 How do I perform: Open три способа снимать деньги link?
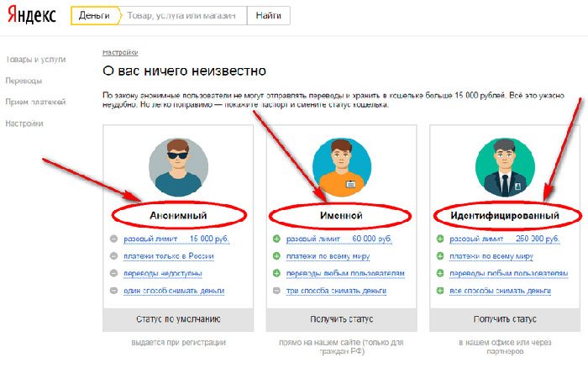click(x=336, y=291)
